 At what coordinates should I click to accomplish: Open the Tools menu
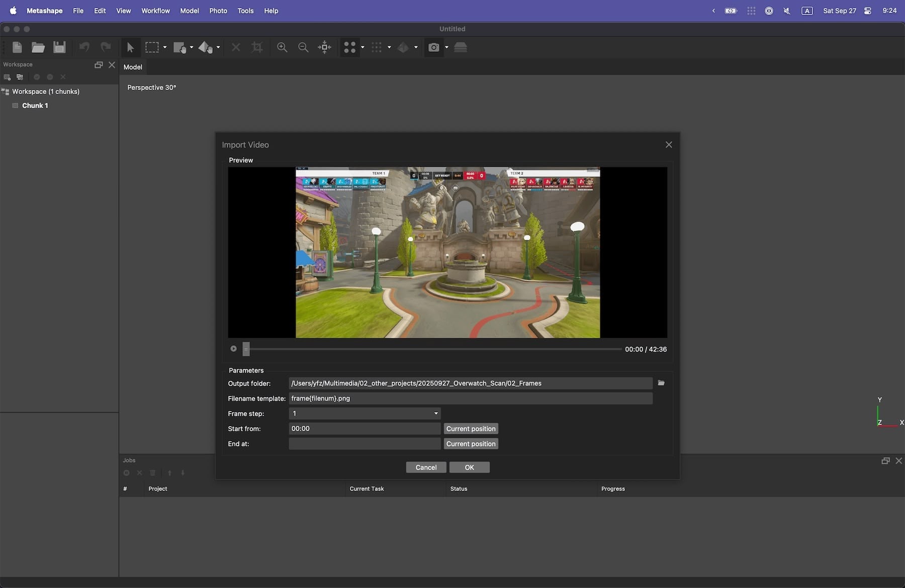pos(245,11)
